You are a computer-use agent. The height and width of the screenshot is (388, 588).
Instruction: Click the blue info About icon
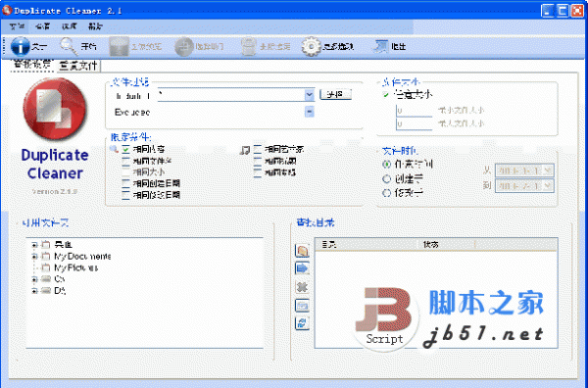tap(20, 46)
